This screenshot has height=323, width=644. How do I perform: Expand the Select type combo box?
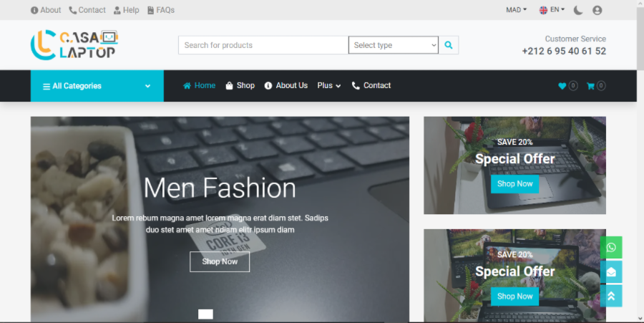pyautogui.click(x=393, y=45)
